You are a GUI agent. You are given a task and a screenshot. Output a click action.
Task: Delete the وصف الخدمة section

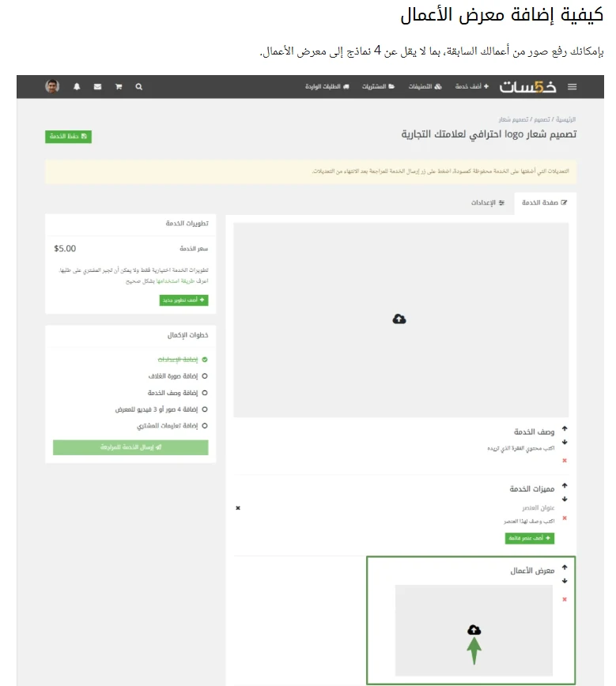[565, 460]
